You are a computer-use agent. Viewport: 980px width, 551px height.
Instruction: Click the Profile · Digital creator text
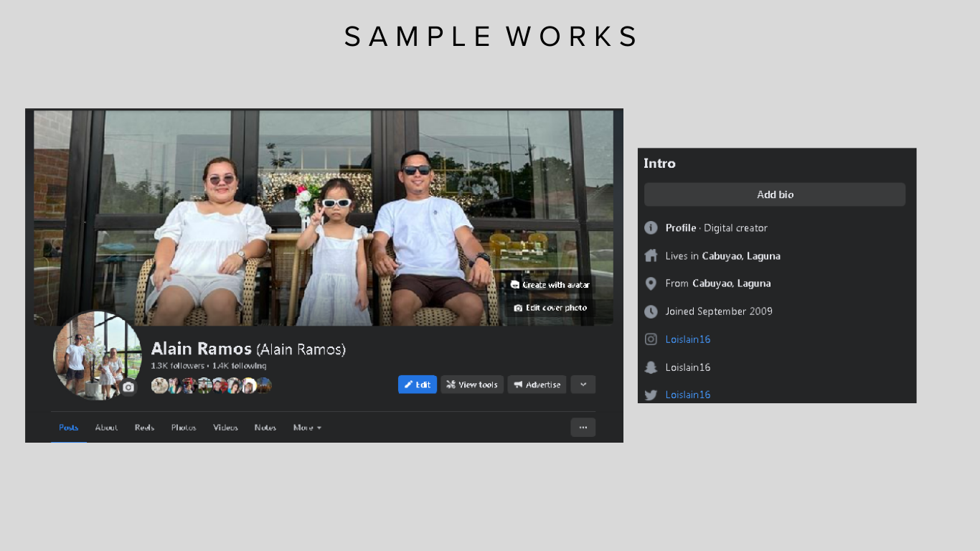717,228
